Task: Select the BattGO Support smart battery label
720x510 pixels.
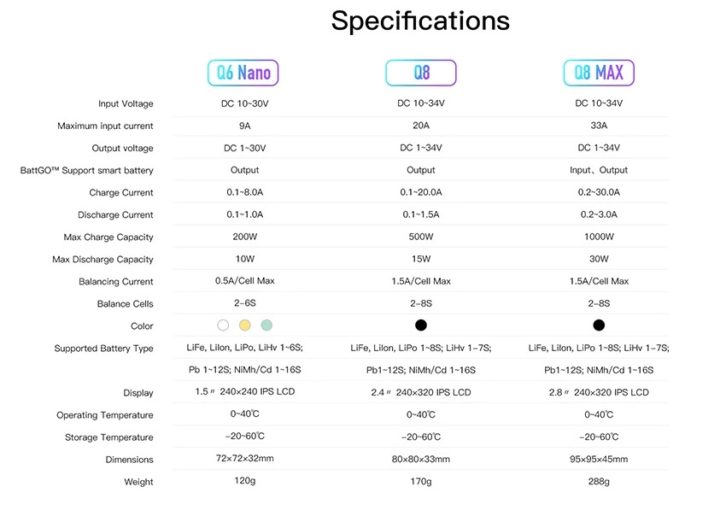Action: tap(87, 170)
